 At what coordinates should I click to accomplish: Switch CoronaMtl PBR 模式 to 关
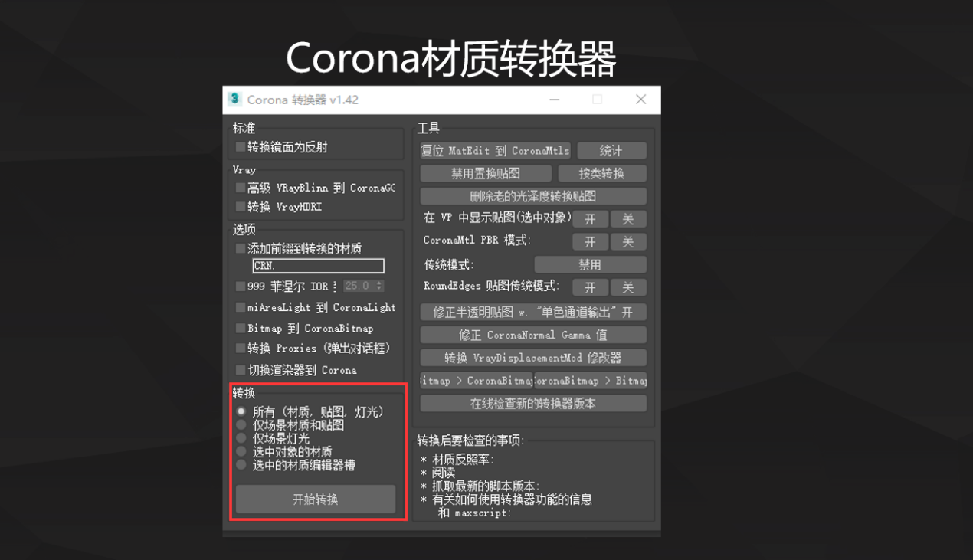[628, 242]
